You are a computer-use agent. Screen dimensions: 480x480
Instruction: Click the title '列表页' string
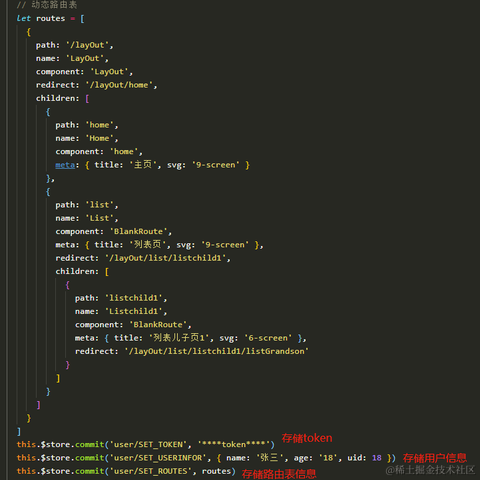coord(148,245)
